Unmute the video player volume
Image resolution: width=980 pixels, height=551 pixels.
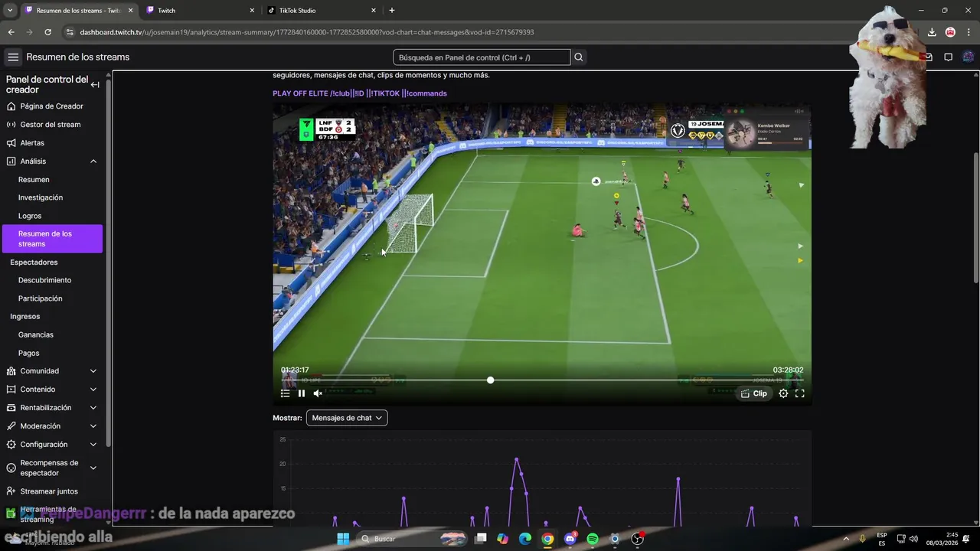point(318,393)
